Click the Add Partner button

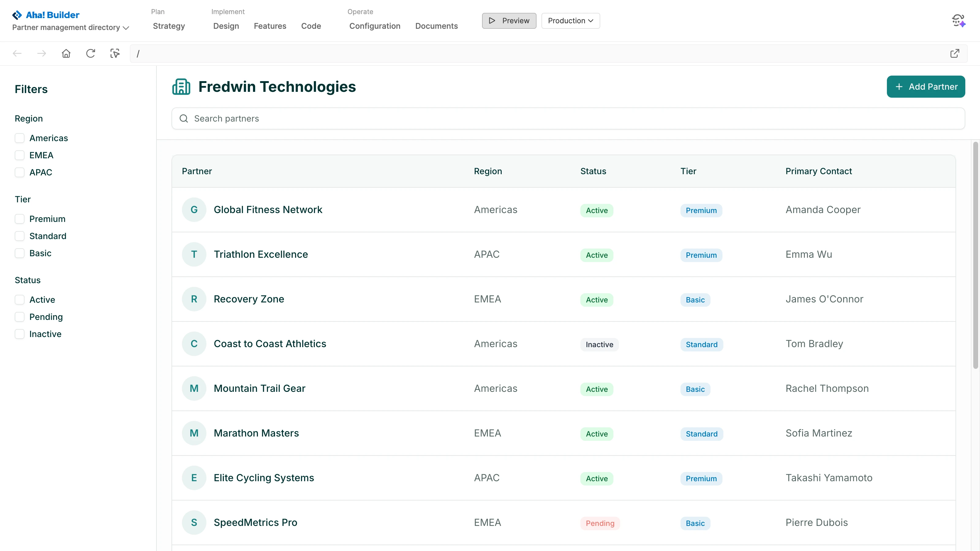pyautogui.click(x=925, y=87)
